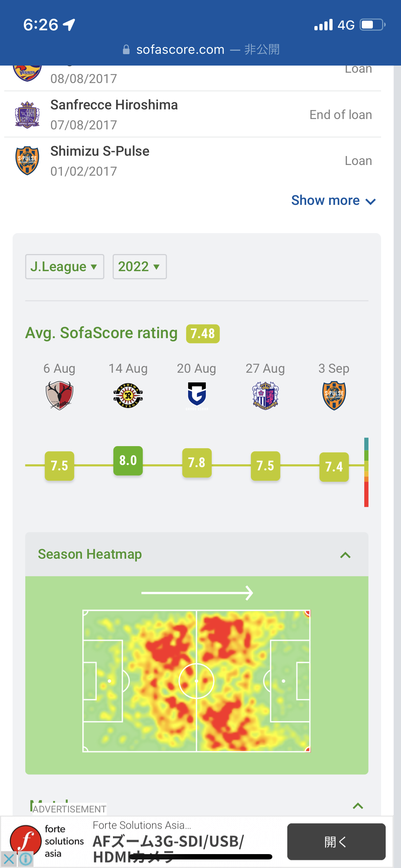Image resolution: width=401 pixels, height=868 pixels.
Task: Tap the 8.0 rating badge
Action: pos(128,460)
